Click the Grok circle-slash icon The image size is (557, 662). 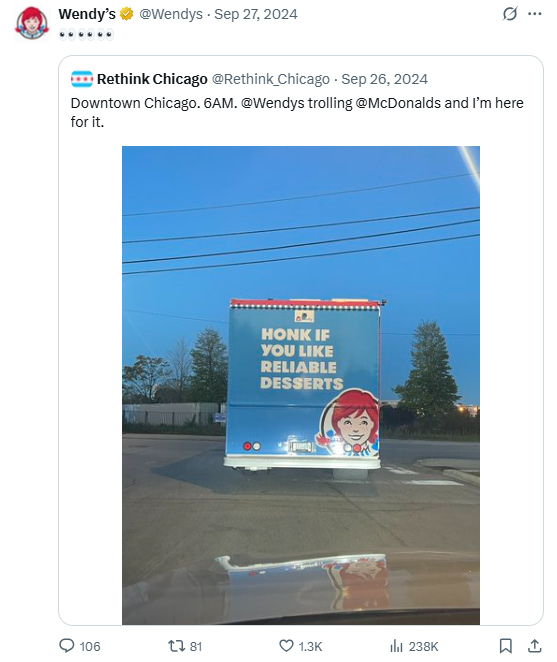[x=510, y=14]
